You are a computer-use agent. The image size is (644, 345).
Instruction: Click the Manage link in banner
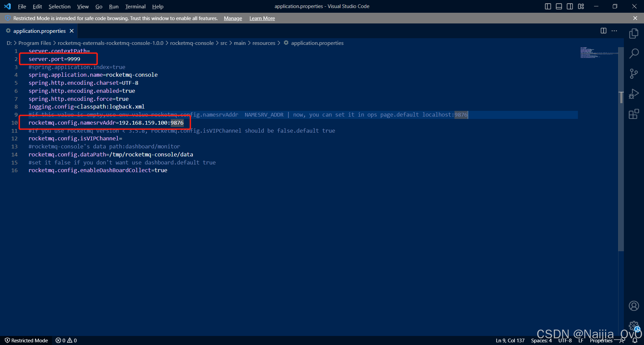pyautogui.click(x=233, y=18)
